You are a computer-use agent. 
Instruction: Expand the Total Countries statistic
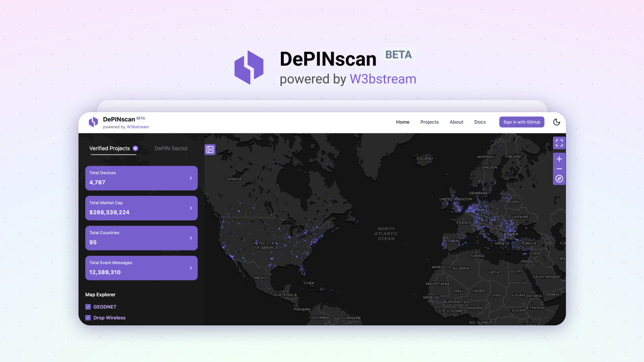point(141,238)
